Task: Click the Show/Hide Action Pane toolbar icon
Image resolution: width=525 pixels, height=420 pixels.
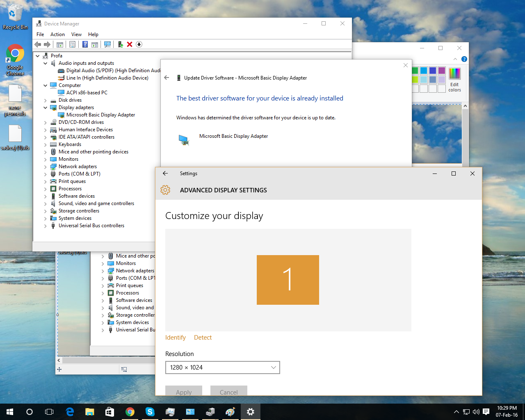Action: [95, 44]
